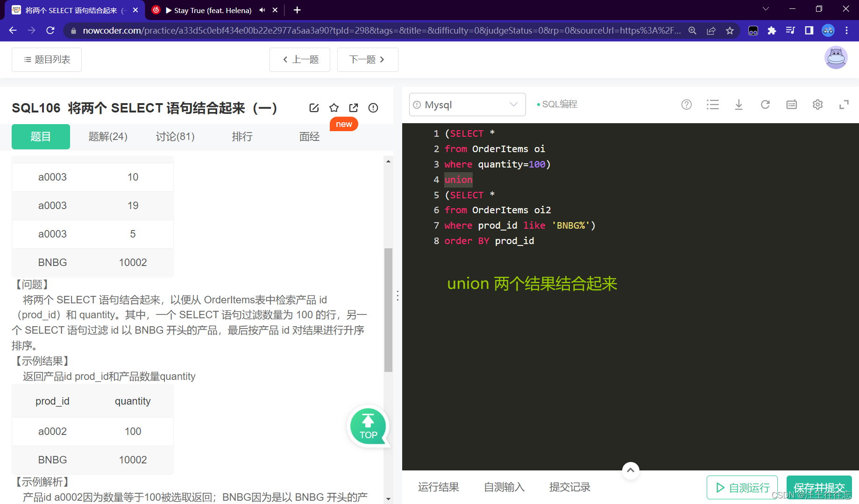Submit with the 保存并提交 button

click(x=819, y=487)
